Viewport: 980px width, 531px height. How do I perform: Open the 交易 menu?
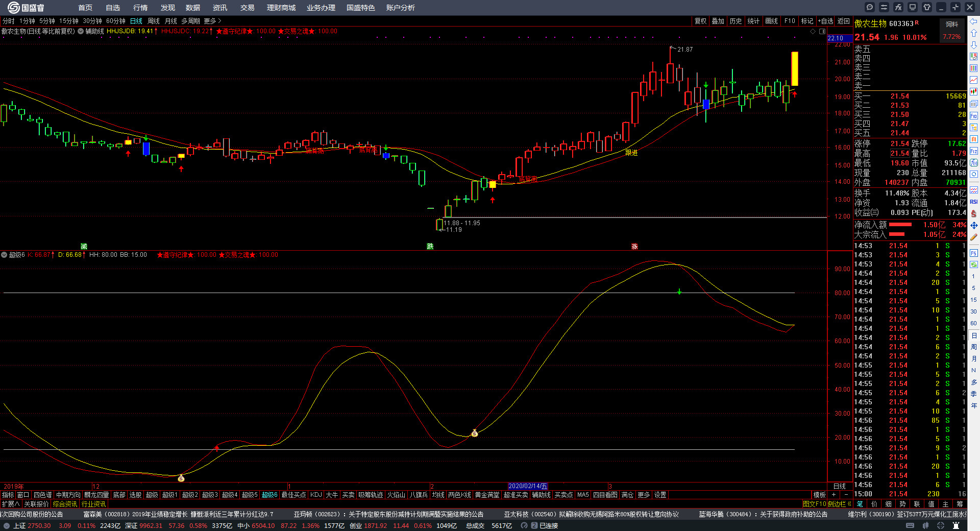click(x=248, y=8)
